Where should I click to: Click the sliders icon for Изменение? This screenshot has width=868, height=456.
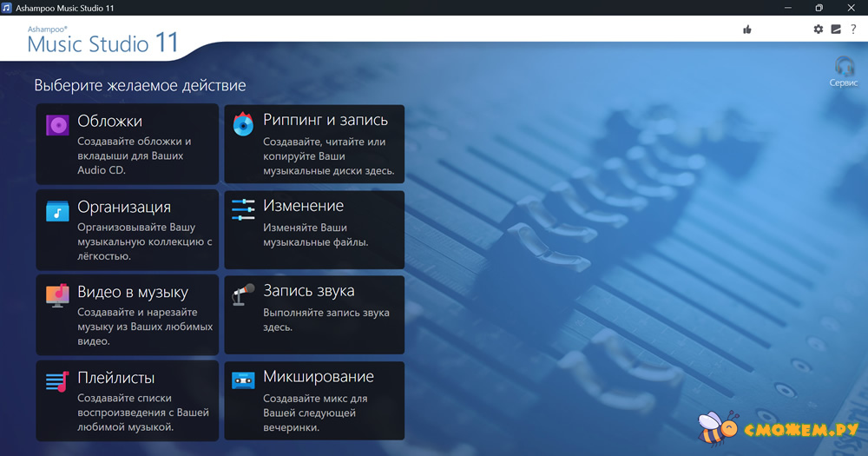[x=243, y=209]
